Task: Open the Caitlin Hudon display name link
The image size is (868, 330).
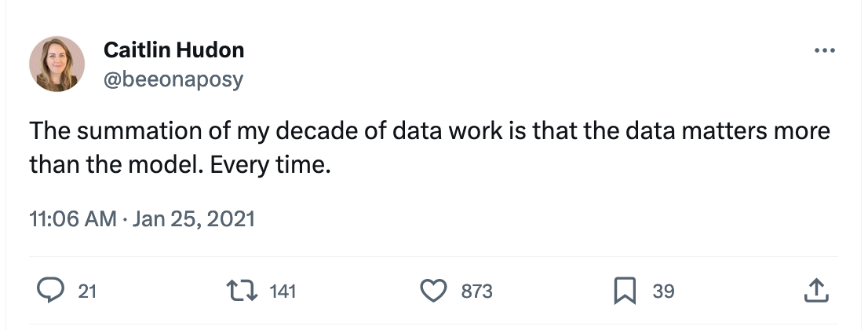Action: coord(173,51)
